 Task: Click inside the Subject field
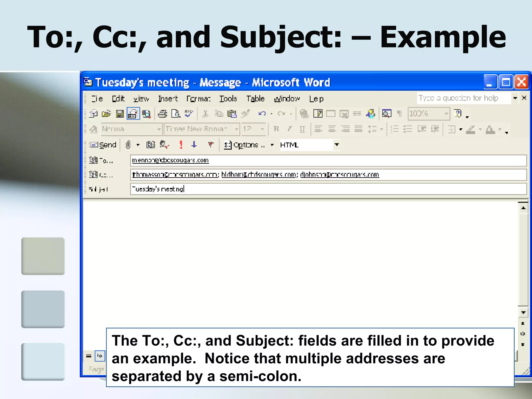pos(328,189)
